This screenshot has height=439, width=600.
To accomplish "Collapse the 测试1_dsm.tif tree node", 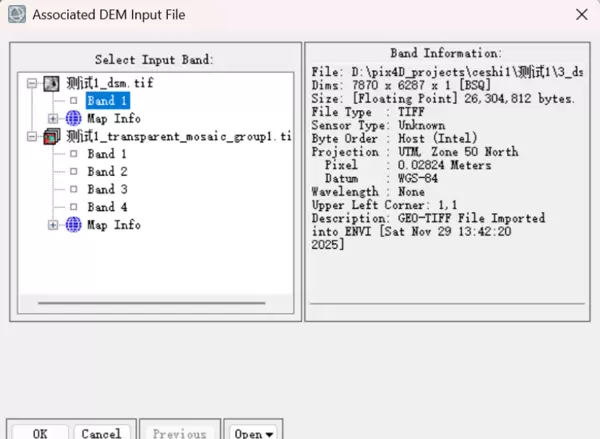I will pos(33,83).
